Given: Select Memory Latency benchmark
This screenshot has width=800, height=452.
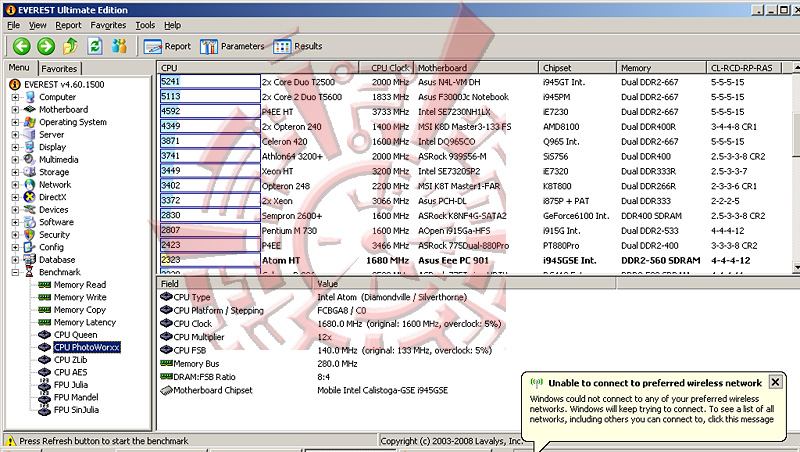Looking at the screenshot, I should tap(85, 322).
